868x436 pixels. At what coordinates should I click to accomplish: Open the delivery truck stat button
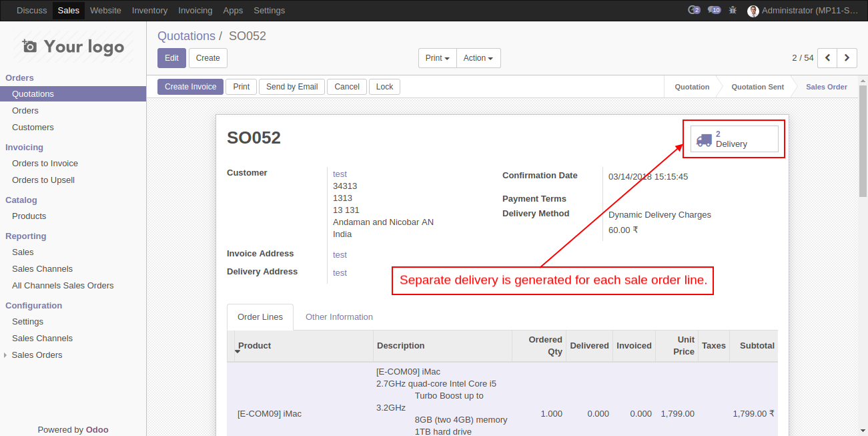click(x=734, y=139)
